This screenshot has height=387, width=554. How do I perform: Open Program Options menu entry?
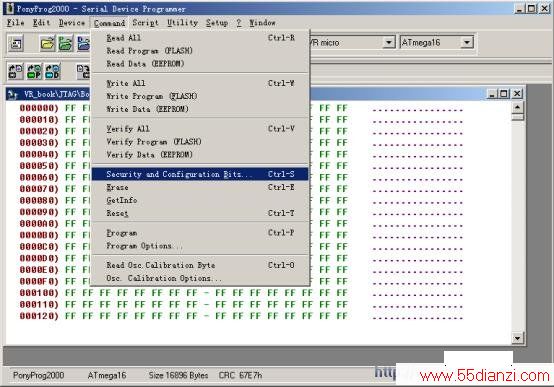[x=200, y=246]
